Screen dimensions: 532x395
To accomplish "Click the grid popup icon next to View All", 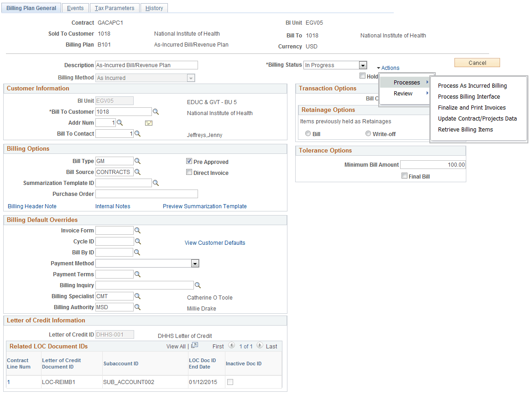I will point(194,346).
